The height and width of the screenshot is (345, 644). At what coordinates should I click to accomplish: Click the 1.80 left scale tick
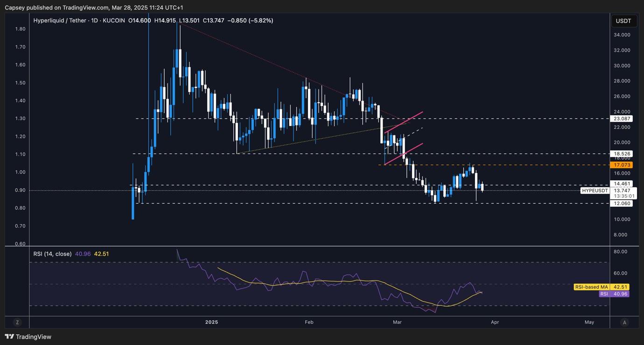click(x=20, y=29)
